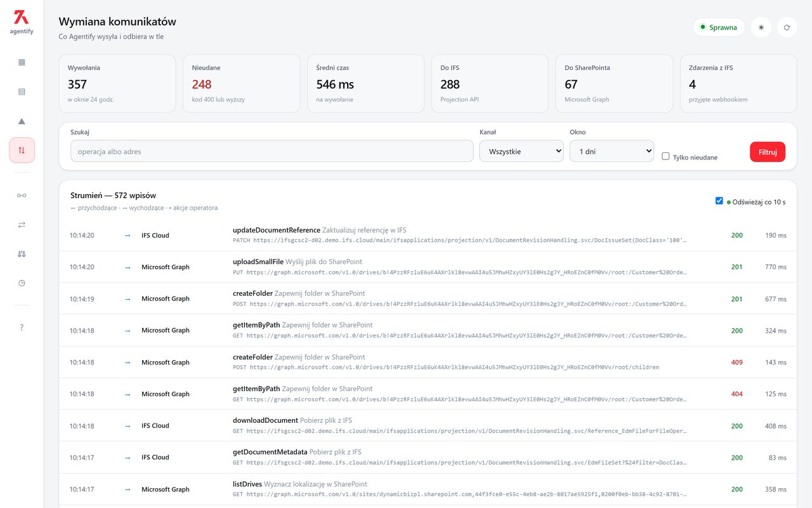The width and height of the screenshot is (812, 508).
Task: Click the Sprawna status badge
Action: [x=719, y=27]
